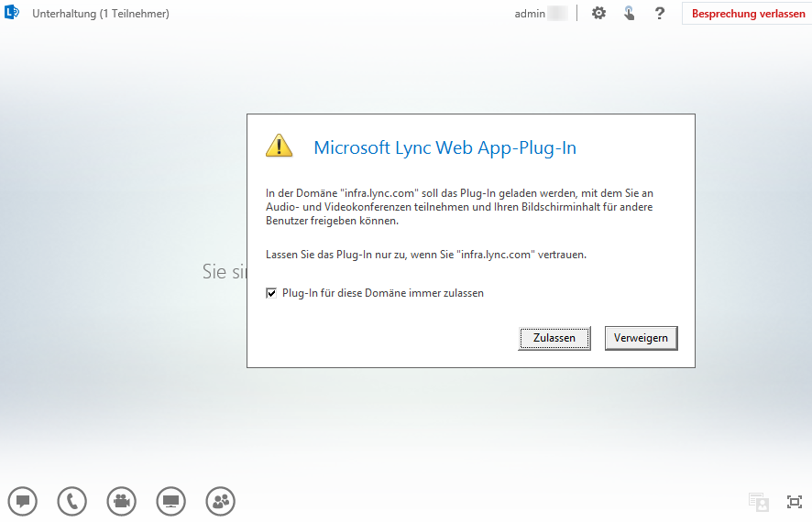Click the admin user name
The image size is (812, 522).
pyautogui.click(x=530, y=14)
